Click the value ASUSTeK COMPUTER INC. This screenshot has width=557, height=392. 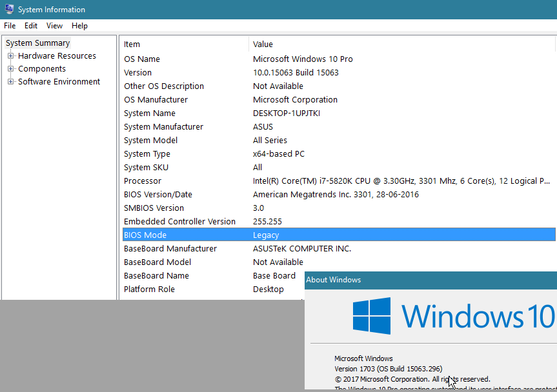coord(302,248)
